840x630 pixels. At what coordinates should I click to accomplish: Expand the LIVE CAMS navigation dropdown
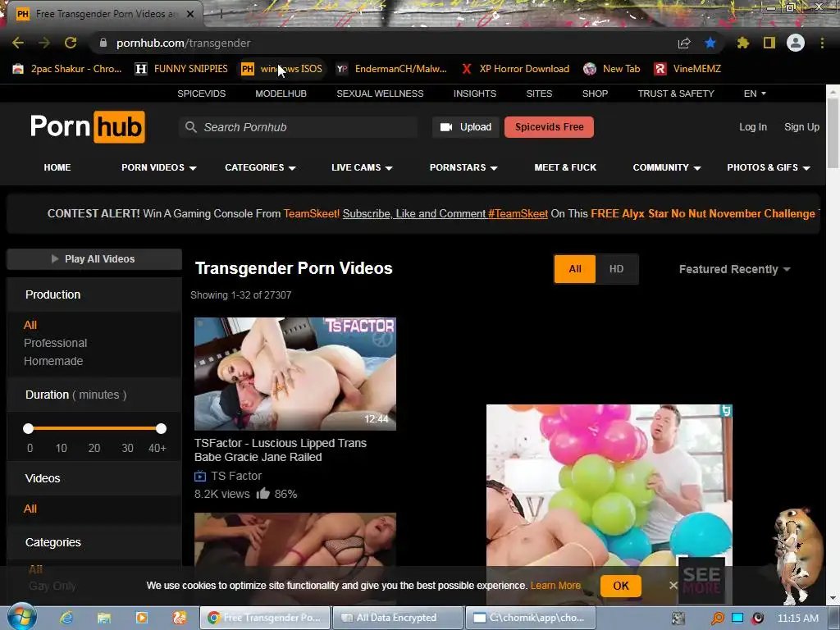(362, 167)
